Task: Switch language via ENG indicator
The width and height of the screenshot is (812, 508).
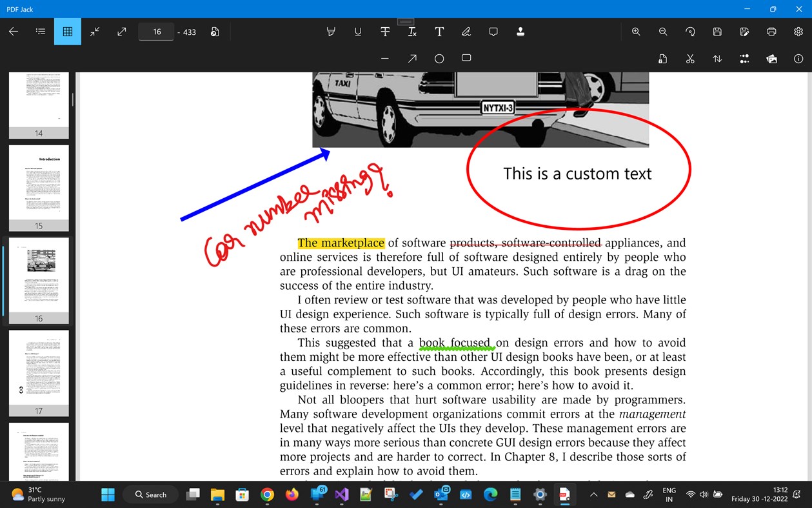Action: [669, 494]
